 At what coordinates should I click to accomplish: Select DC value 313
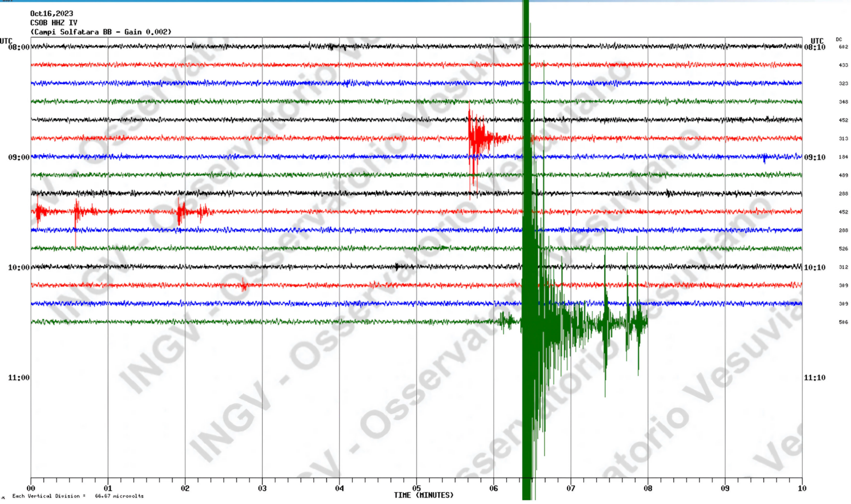coord(844,139)
